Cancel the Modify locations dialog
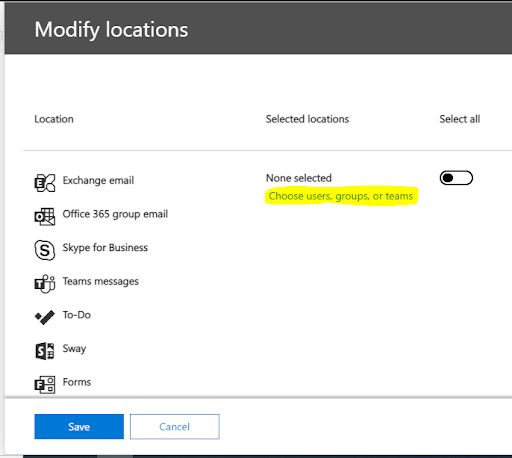Image resolution: width=512 pixels, height=458 pixels. coord(175,426)
